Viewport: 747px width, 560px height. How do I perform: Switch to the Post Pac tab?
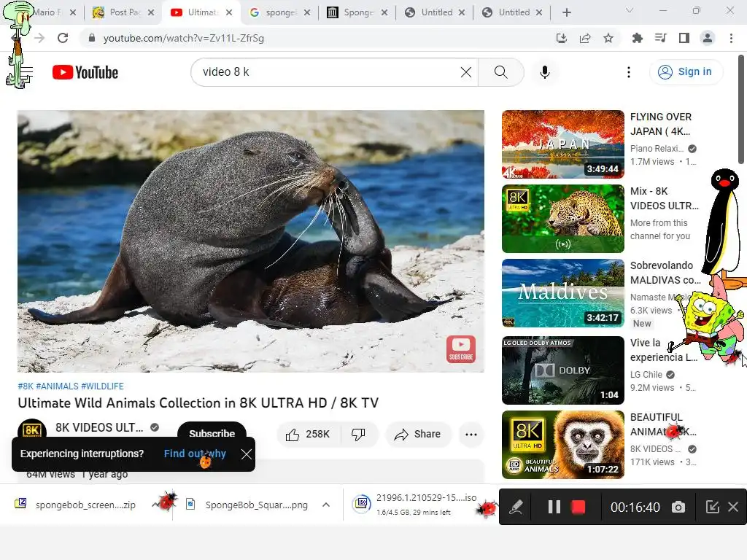click(x=124, y=12)
